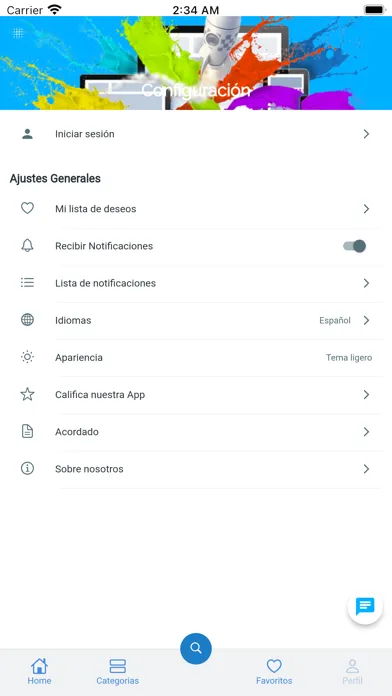The height and width of the screenshot is (696, 392).
Task: Open the Favoritos tab
Action: point(274,672)
